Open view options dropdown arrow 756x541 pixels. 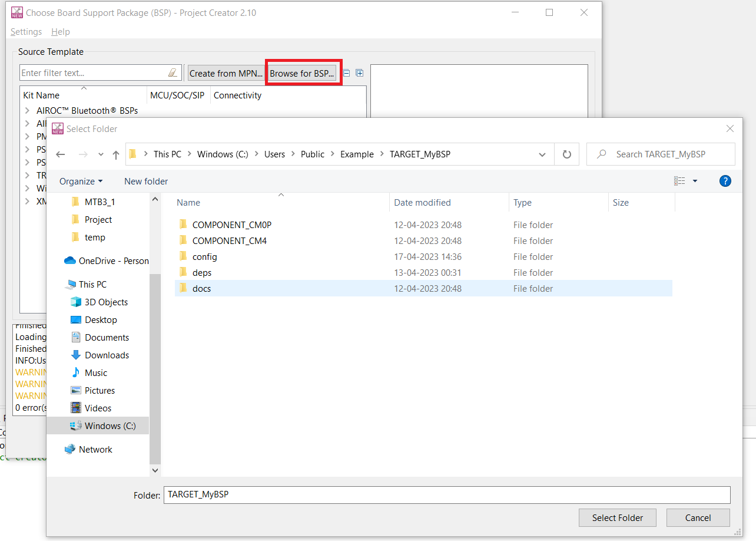coord(695,181)
